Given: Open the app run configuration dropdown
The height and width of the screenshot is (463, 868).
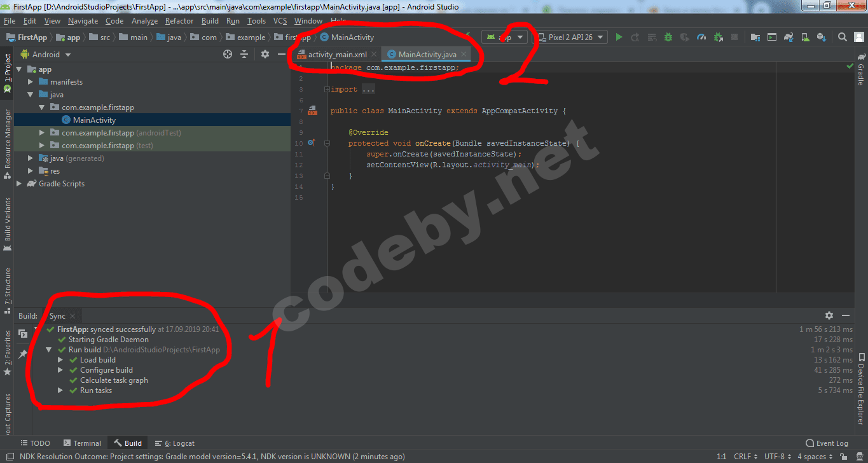Looking at the screenshot, I should pos(505,38).
